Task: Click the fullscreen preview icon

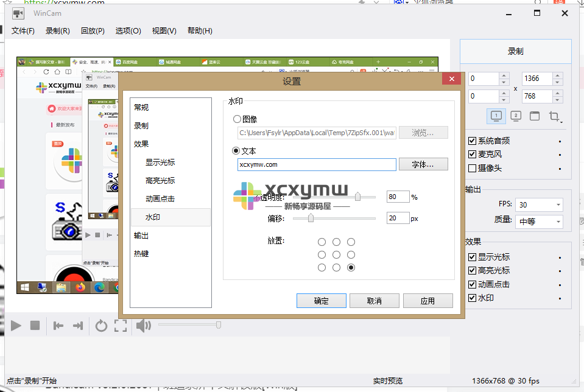Action: [x=120, y=326]
